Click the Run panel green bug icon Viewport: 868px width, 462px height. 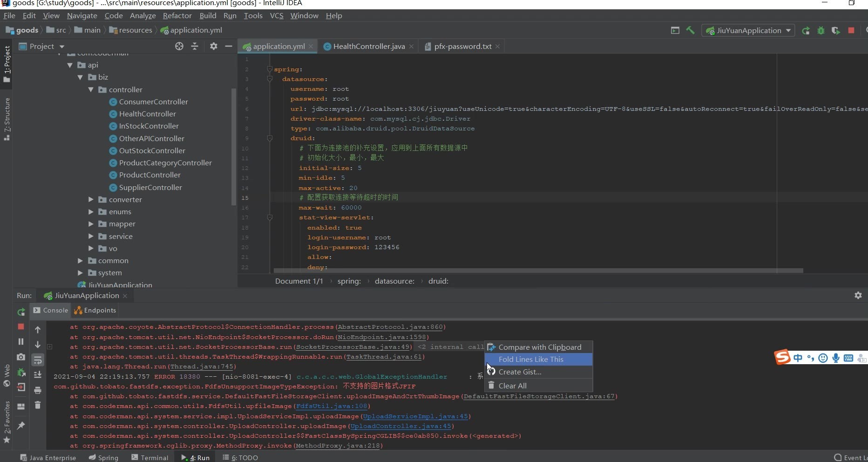21,372
